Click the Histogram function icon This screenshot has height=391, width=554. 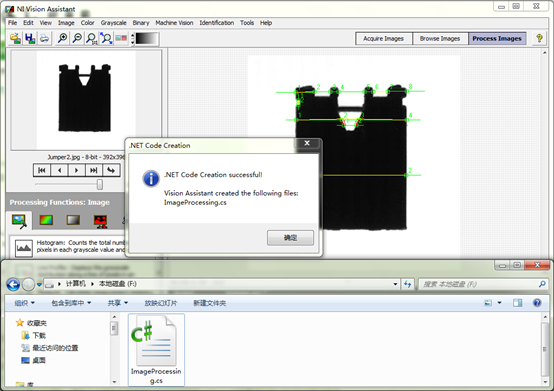(x=24, y=247)
